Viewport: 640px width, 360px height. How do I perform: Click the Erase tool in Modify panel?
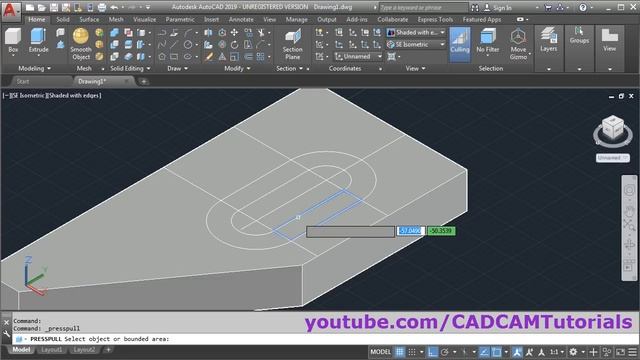click(x=209, y=57)
